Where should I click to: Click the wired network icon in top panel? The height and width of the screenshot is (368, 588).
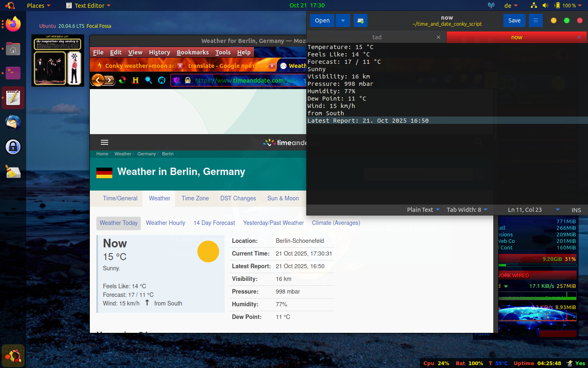534,5
